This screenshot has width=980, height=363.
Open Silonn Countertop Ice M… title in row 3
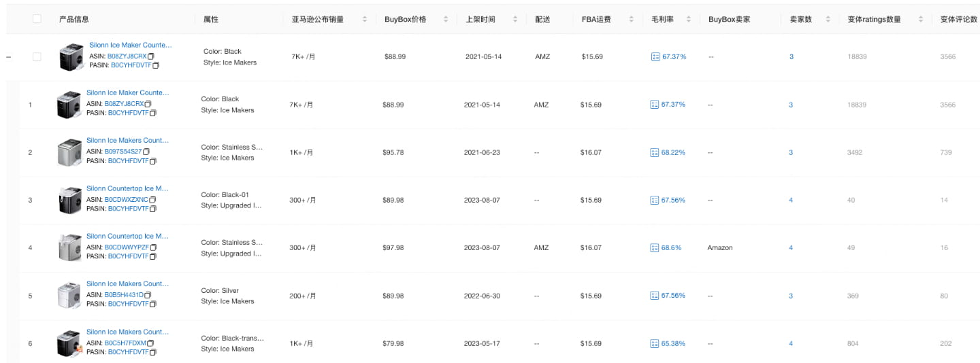pyautogui.click(x=127, y=188)
